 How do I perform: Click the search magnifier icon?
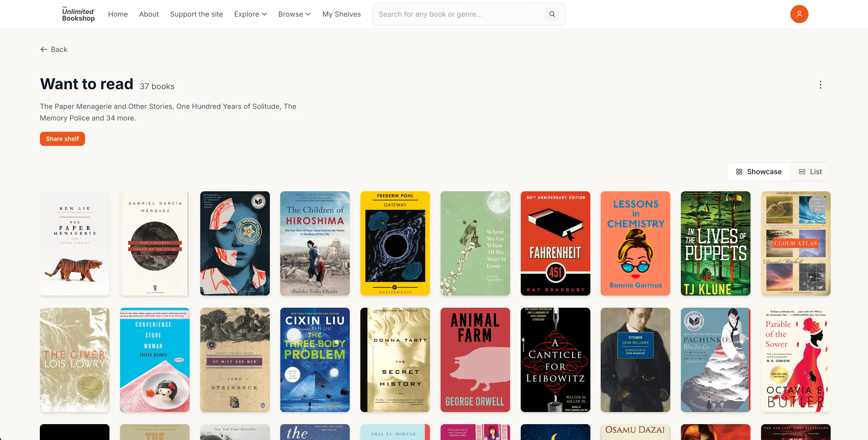point(552,14)
